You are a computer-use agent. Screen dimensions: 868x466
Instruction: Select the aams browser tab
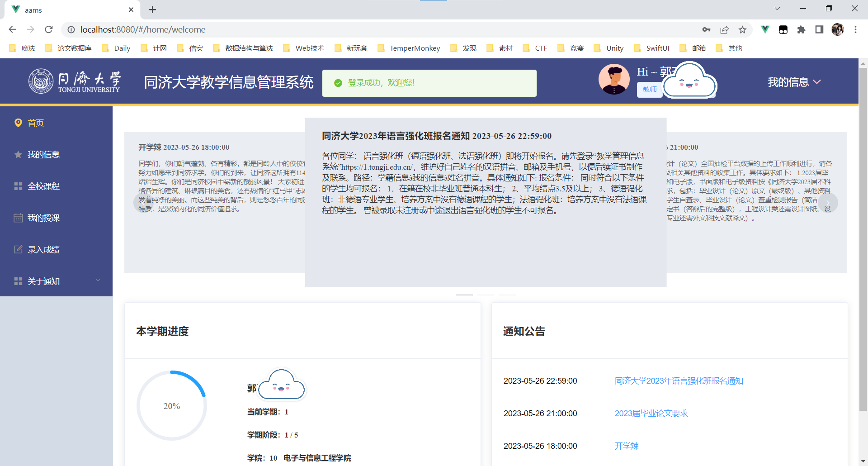[72, 10]
